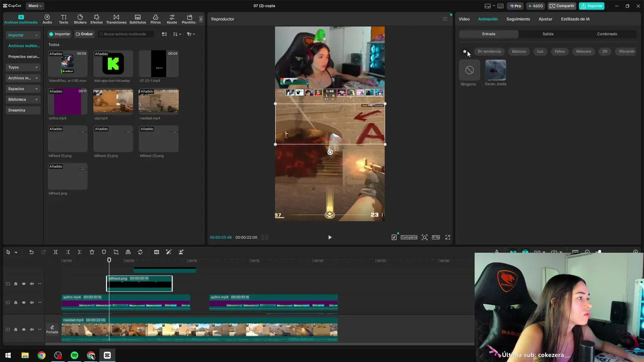Filter animations by Básicos

click(519, 51)
